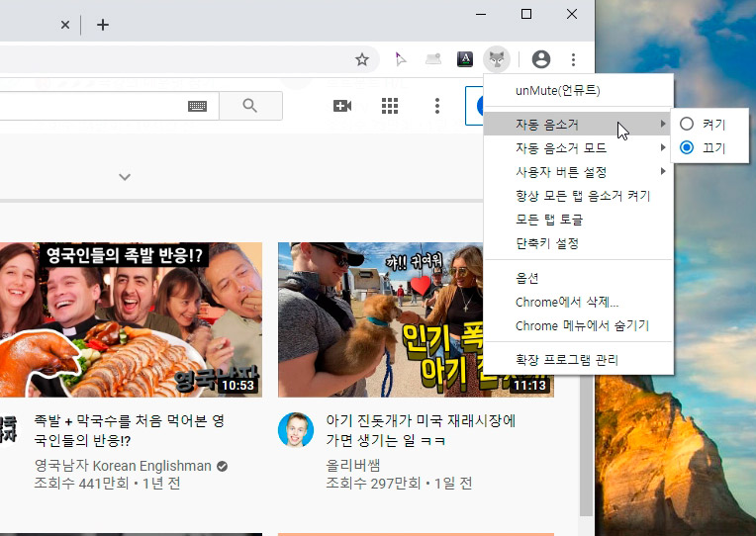Open the puppy 진돗개 video thumbnail

click(381, 319)
